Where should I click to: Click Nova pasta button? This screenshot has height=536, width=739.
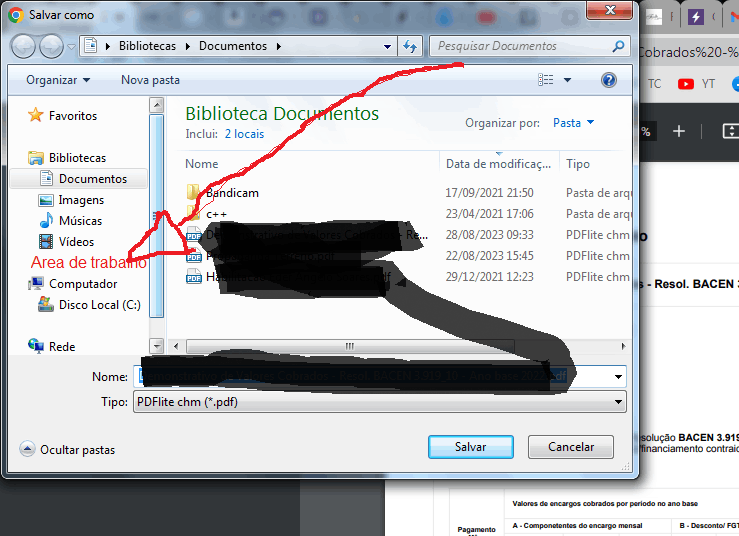coord(150,80)
